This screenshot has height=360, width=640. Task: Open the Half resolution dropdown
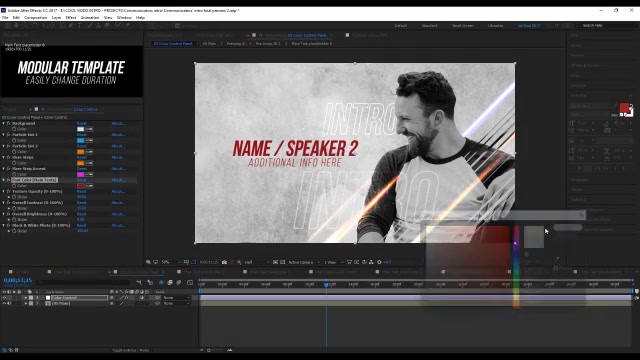(x=256, y=262)
